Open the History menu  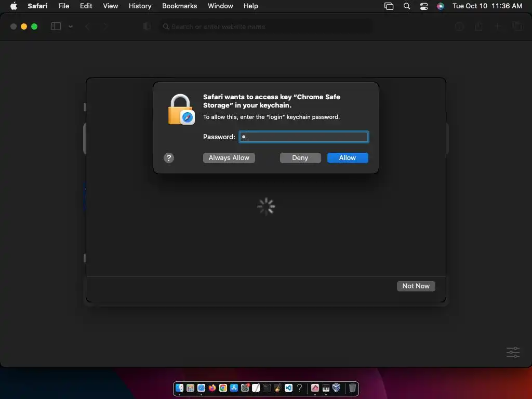tap(140, 6)
